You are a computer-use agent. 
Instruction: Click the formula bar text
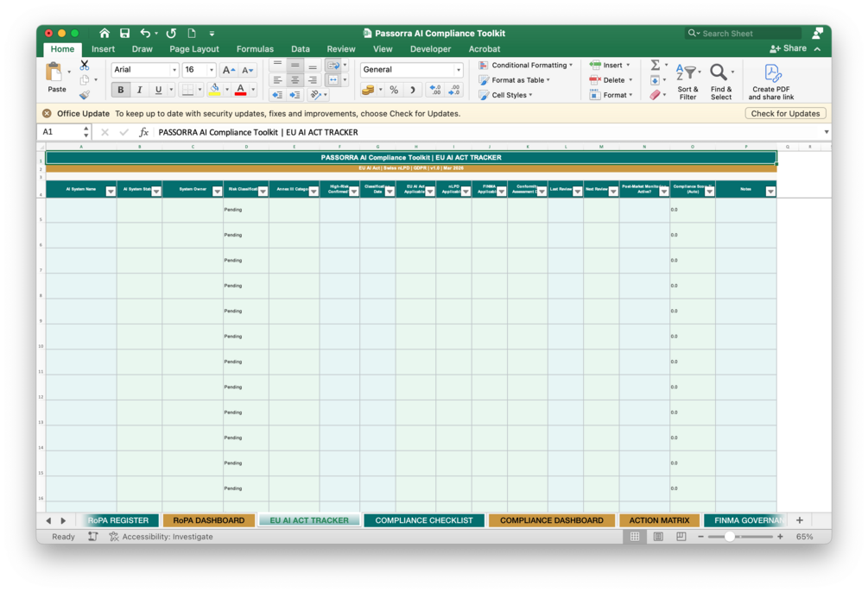[x=258, y=132]
